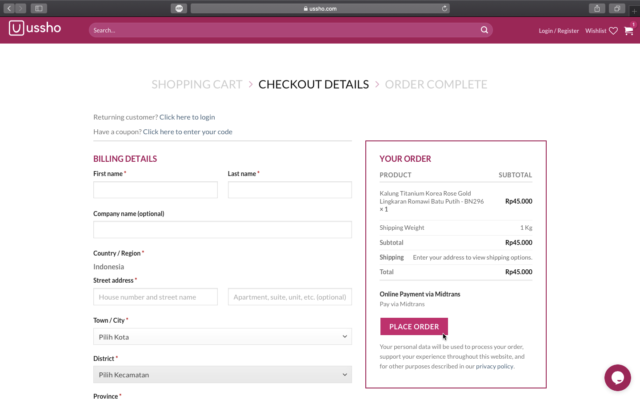Click the browser back arrow
640x400 pixels.
pos(8,8)
